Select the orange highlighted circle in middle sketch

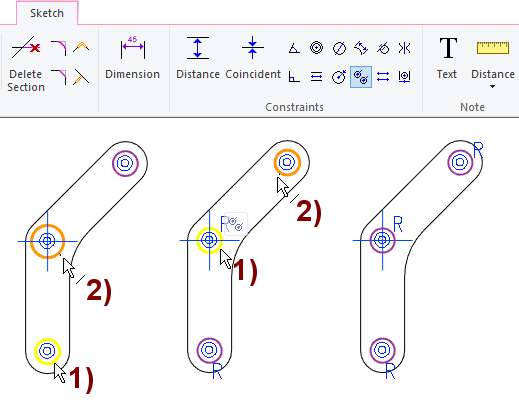pos(287,163)
